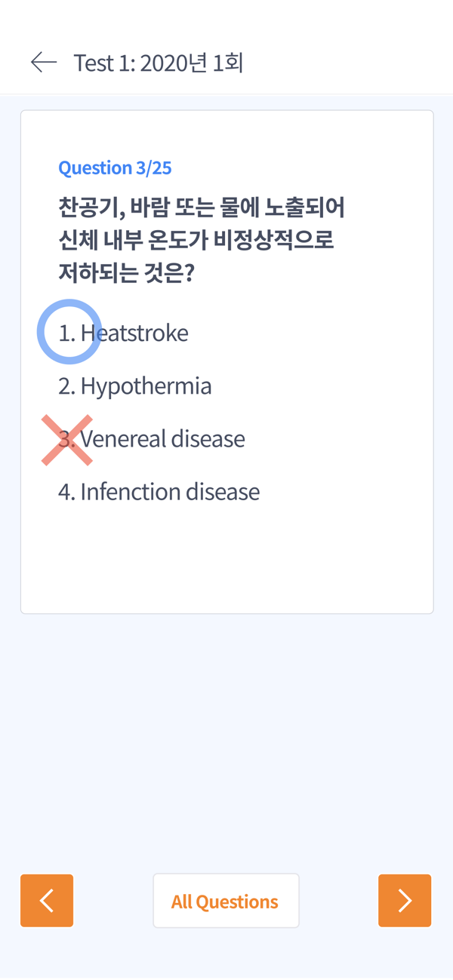Tap the Korean question text heading

[x=201, y=238]
